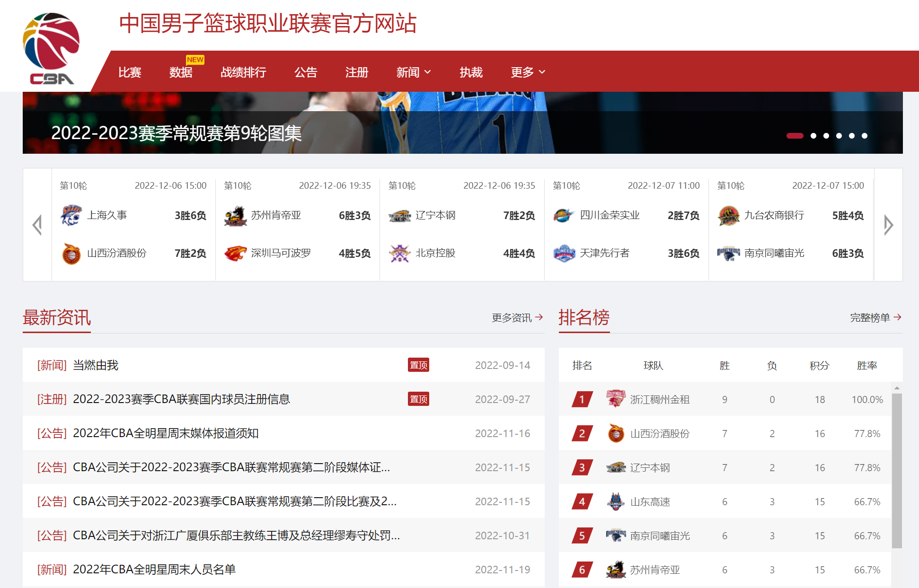This screenshot has height=588, width=919.
Task: Click rank 1 badge in ranking table
Action: coord(582,399)
